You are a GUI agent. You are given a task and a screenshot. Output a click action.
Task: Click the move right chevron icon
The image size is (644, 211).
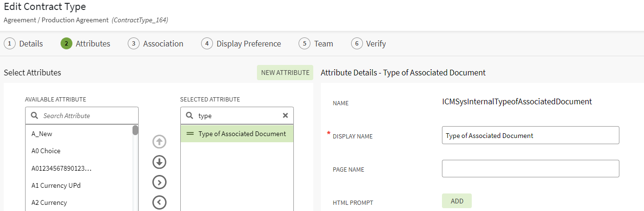[159, 182]
